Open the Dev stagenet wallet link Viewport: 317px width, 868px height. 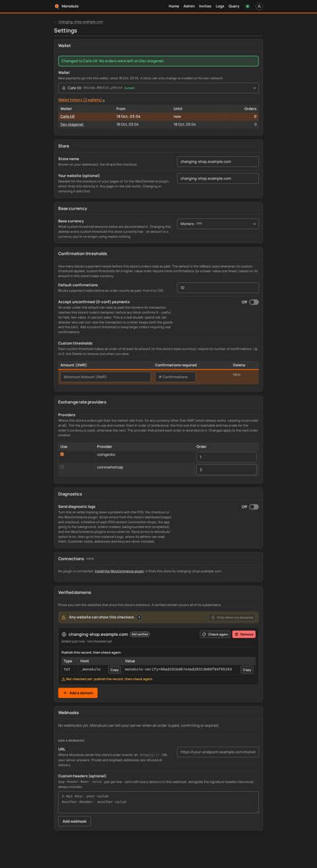(72, 124)
